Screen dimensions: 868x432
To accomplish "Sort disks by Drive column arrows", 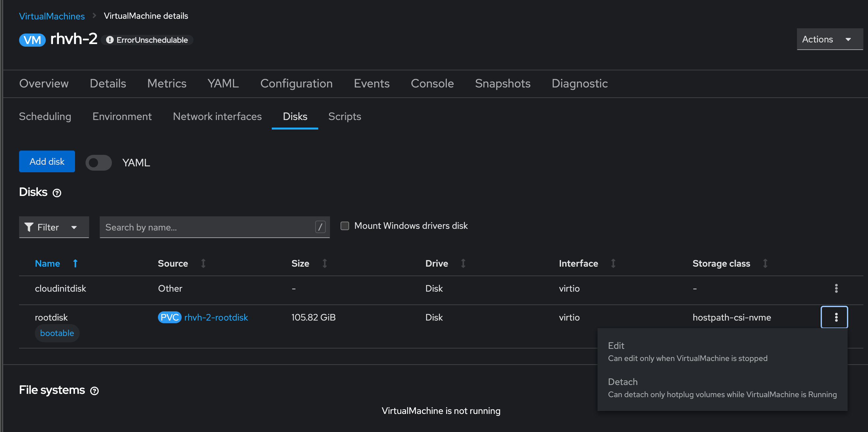I will point(463,263).
